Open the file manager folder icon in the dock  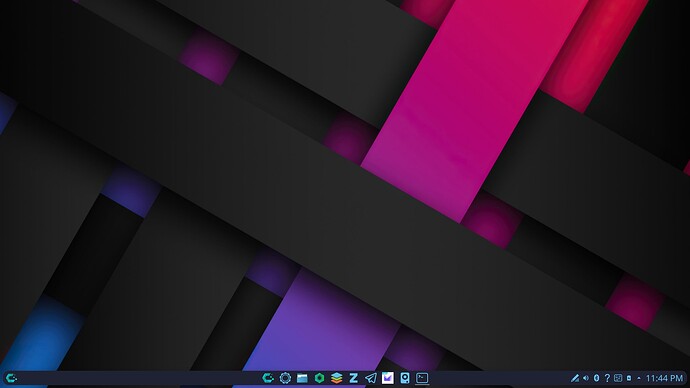click(x=302, y=378)
